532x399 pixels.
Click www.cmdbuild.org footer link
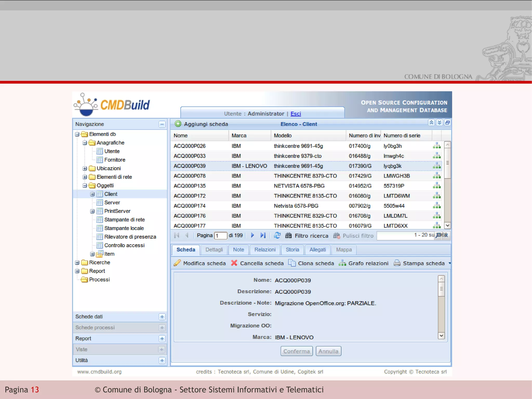[99, 372]
